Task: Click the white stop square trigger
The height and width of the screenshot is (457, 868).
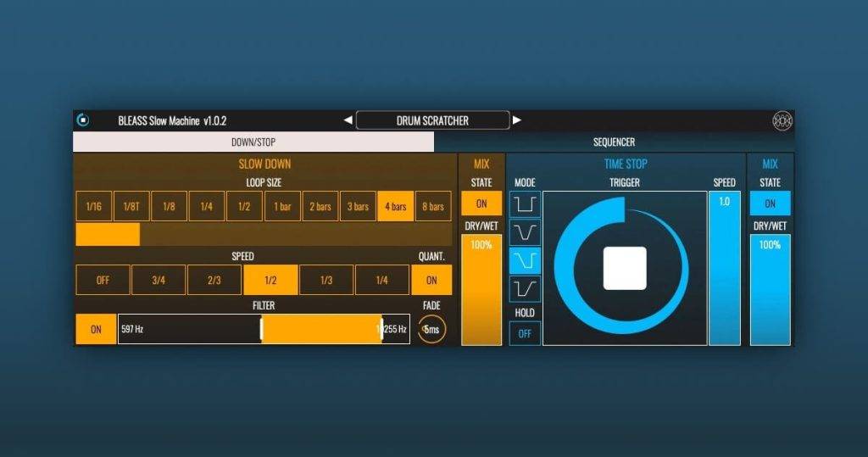Action: click(x=625, y=268)
